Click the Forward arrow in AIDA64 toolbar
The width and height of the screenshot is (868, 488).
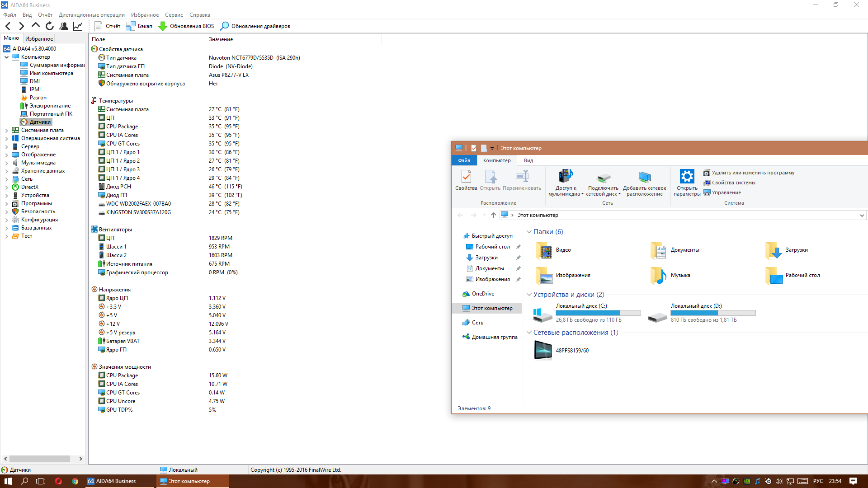point(21,26)
